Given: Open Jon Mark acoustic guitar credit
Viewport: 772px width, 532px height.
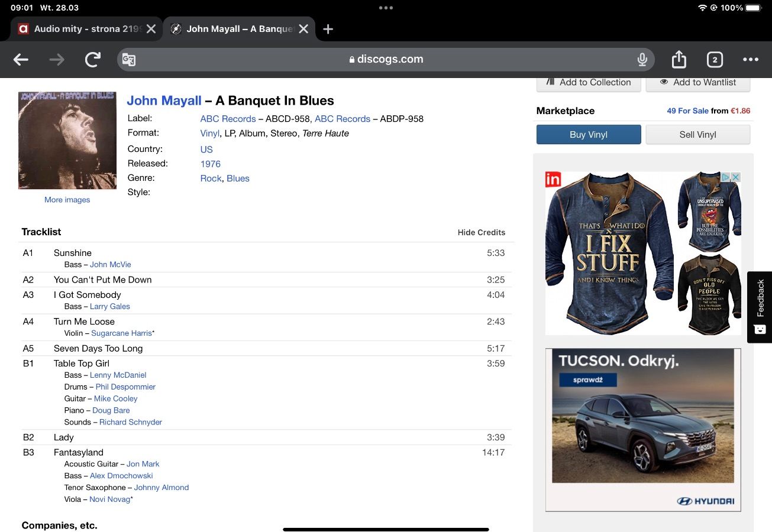Looking at the screenshot, I should tap(143, 465).
